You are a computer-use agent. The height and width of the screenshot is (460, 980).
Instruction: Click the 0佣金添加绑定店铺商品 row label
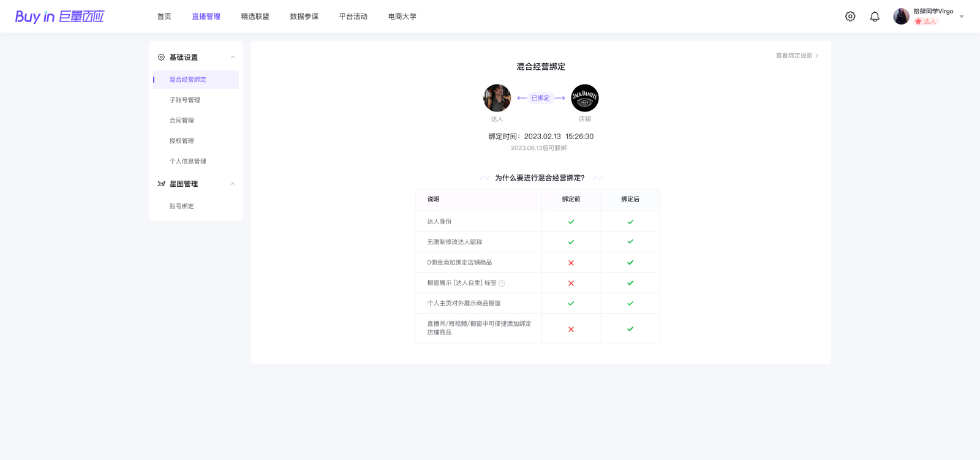[x=459, y=262]
